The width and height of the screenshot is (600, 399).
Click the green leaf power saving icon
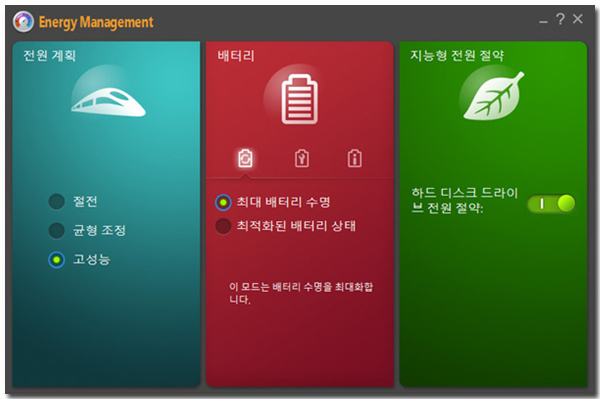coord(493,96)
